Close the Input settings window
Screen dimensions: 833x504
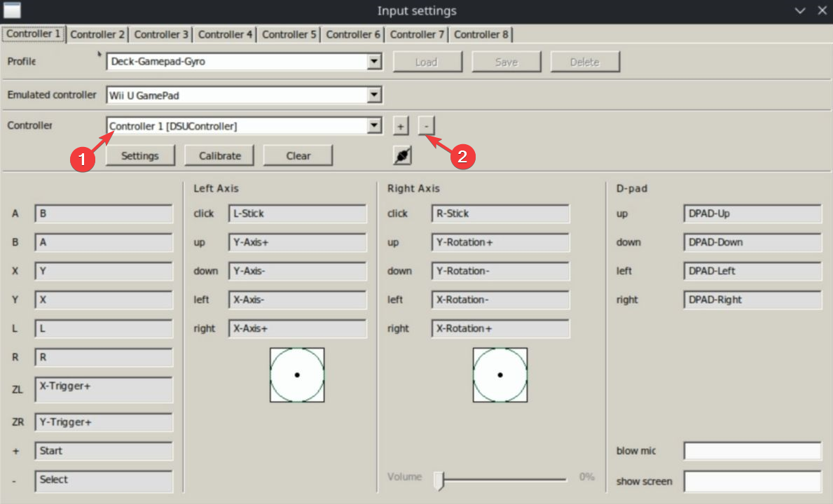click(822, 10)
